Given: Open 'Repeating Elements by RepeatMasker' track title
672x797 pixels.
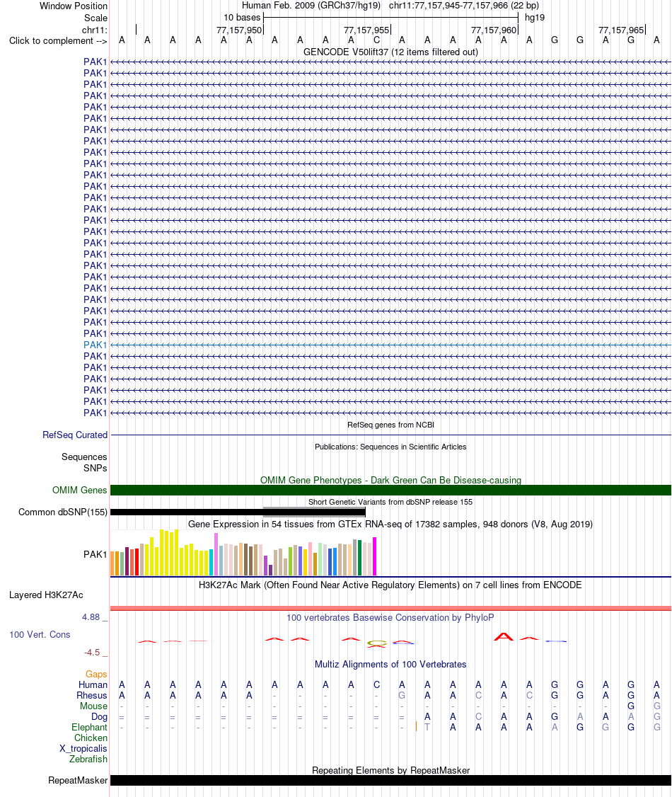Looking at the screenshot, I should click(390, 771).
